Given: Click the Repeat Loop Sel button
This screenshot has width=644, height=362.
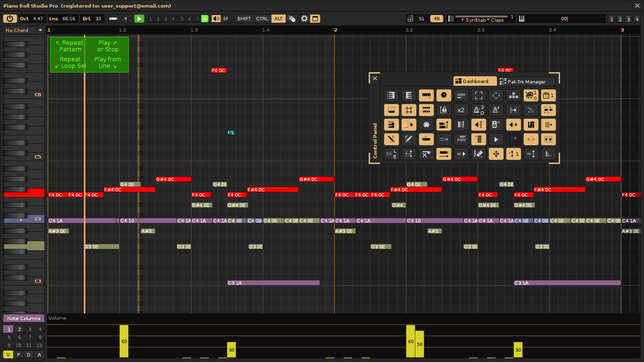Looking at the screenshot, I should 69,63.
